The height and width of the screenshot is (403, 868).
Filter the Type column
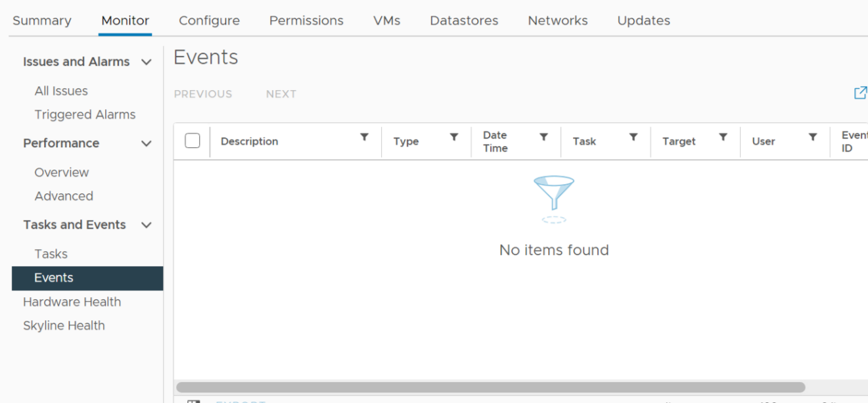454,137
